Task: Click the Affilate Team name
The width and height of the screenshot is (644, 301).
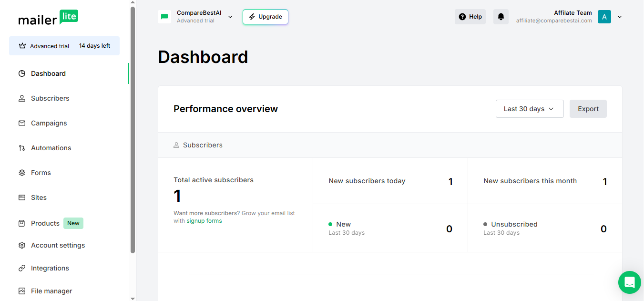Action: (573, 13)
